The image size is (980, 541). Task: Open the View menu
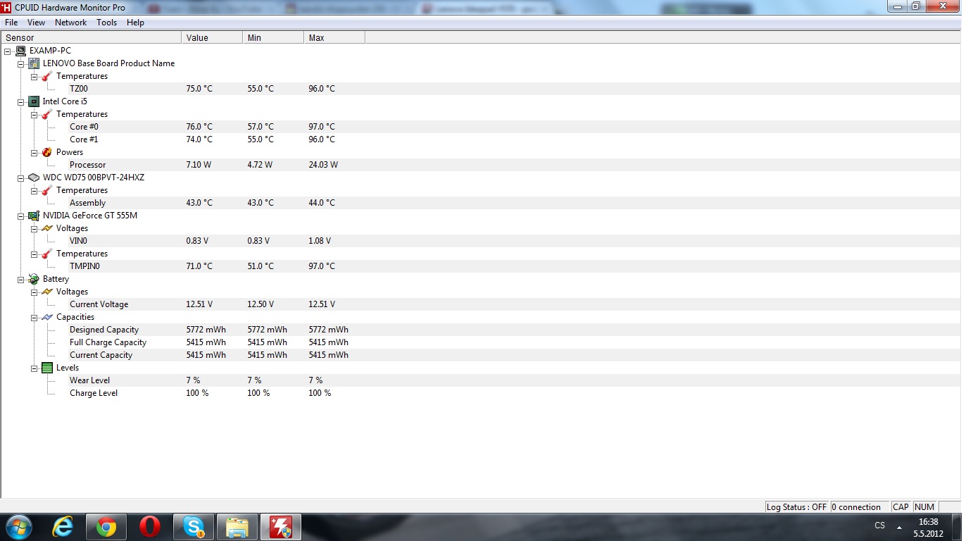tap(36, 23)
